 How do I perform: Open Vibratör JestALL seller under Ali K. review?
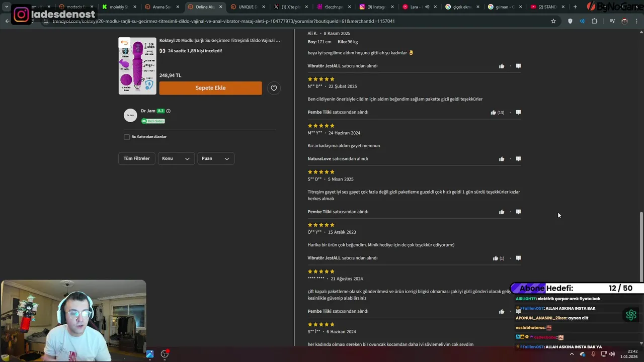324,66
